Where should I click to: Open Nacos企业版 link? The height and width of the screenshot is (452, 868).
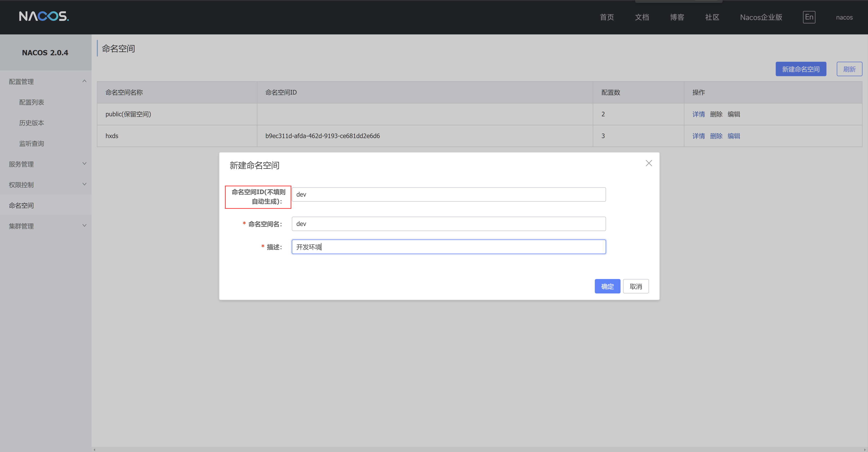pyautogui.click(x=761, y=17)
